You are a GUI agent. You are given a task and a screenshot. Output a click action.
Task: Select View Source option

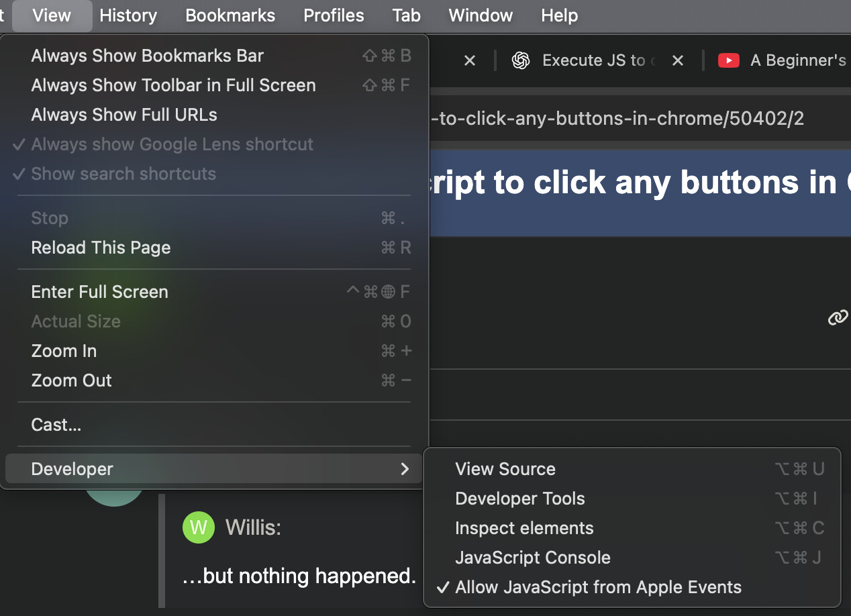[x=505, y=469]
